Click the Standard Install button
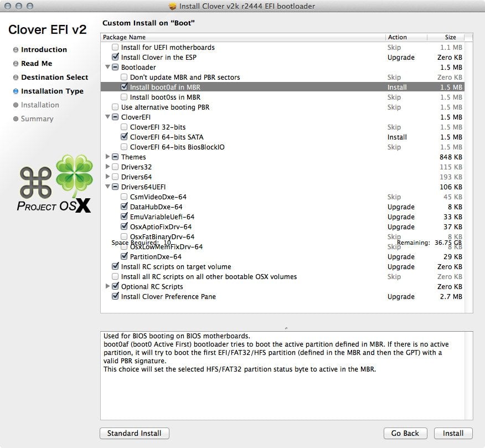 pos(134,433)
